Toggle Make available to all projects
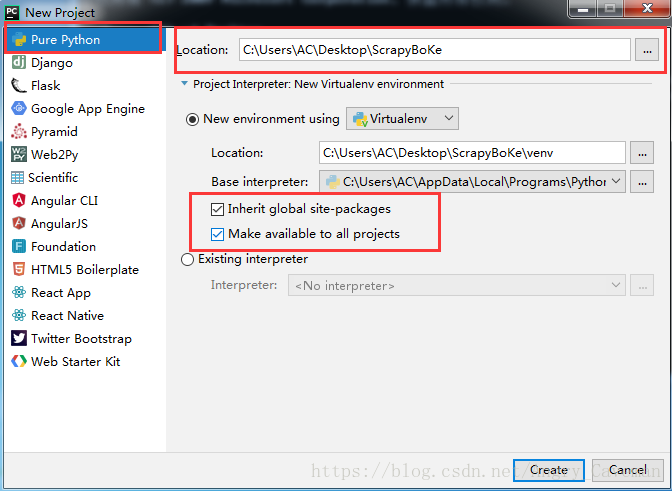672x491 pixels. (217, 234)
